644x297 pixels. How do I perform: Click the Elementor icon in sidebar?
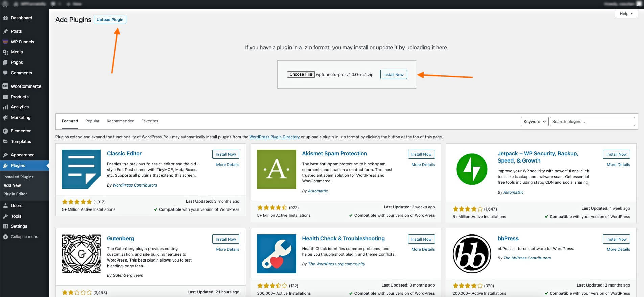pyautogui.click(x=5, y=131)
